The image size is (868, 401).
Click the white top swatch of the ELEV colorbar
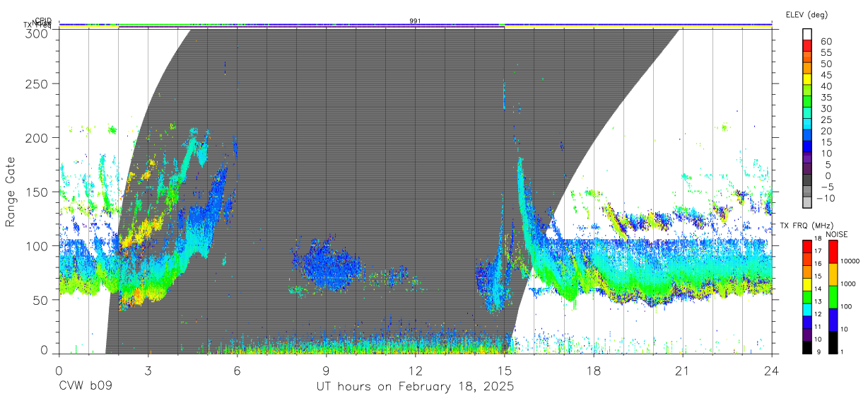(807, 35)
